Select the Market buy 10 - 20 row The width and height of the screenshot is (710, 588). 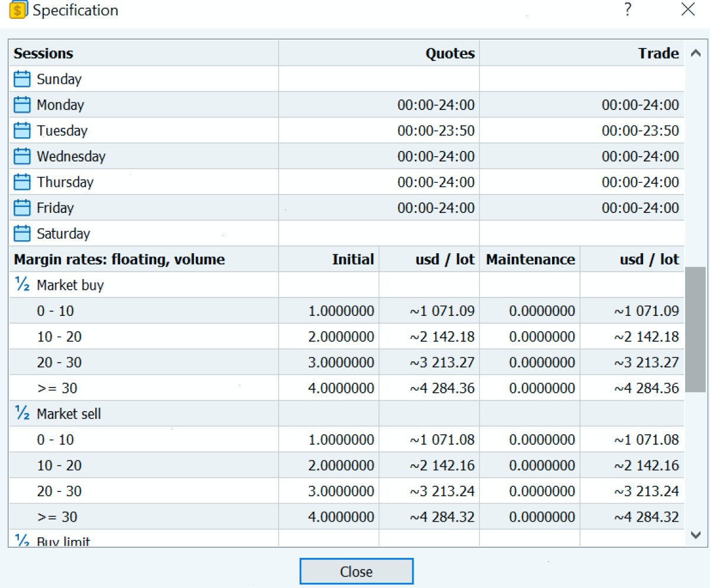pos(346,337)
